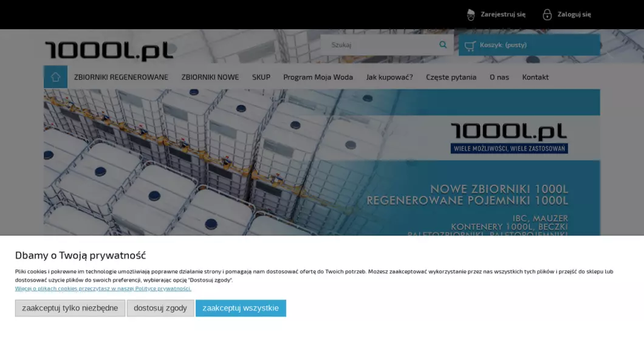The width and height of the screenshot is (644, 362).
Task: Click the login padlock icon
Action: (547, 15)
